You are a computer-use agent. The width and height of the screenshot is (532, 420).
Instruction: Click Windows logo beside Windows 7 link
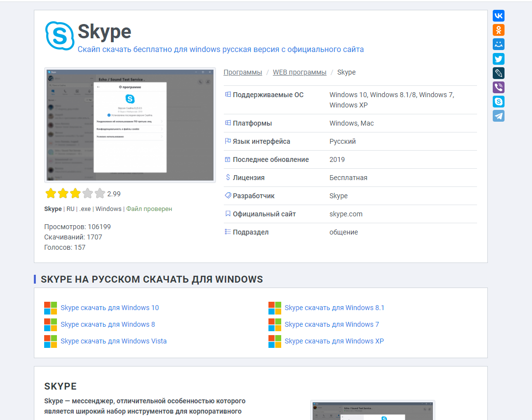click(275, 325)
